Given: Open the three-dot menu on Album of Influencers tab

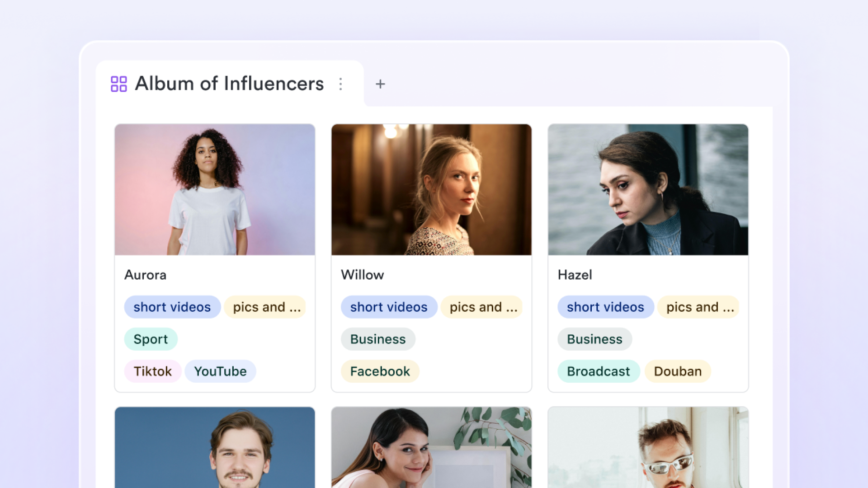Looking at the screenshot, I should click(341, 84).
